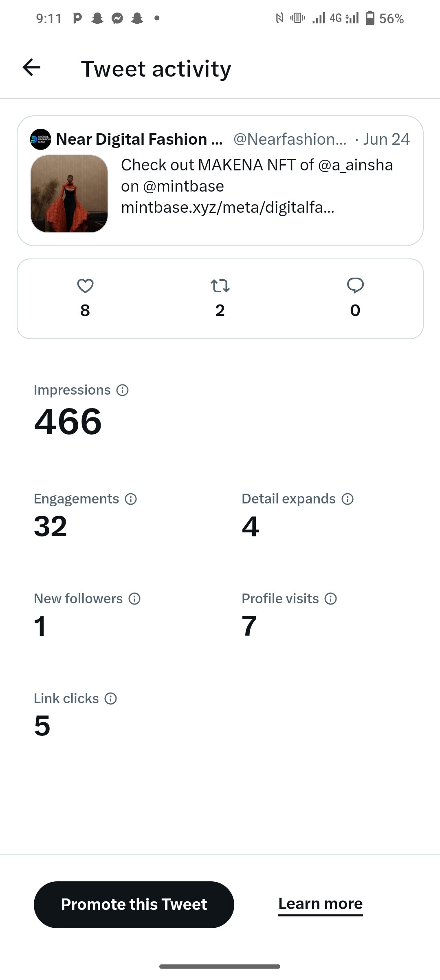This screenshot has width=440, height=980.
Task: Tap the battery indicator in status bar
Action: point(370,18)
